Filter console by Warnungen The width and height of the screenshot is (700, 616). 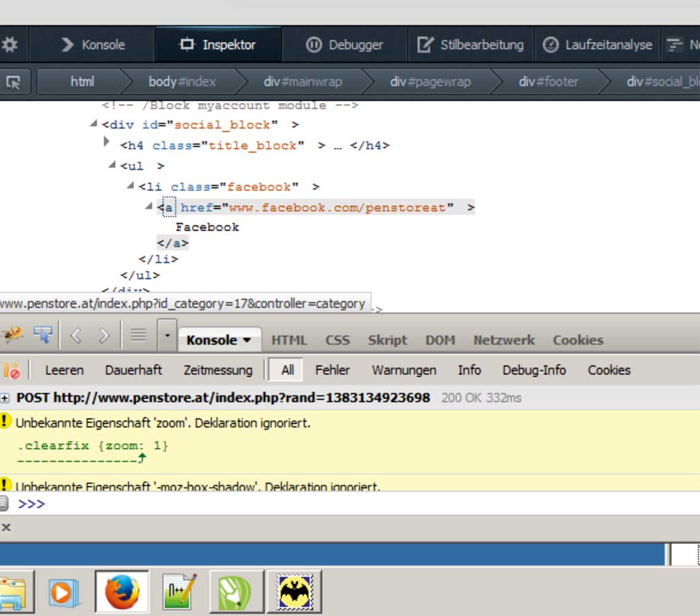pyautogui.click(x=403, y=370)
